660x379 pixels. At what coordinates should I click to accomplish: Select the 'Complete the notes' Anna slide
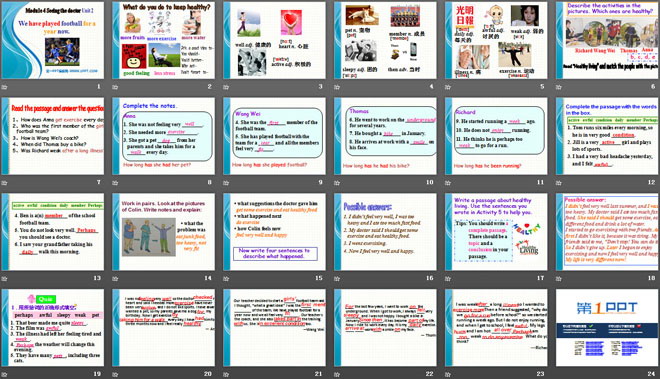click(x=163, y=136)
